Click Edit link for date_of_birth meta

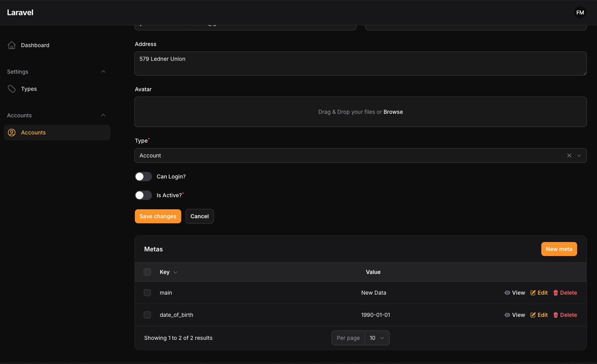(539, 315)
